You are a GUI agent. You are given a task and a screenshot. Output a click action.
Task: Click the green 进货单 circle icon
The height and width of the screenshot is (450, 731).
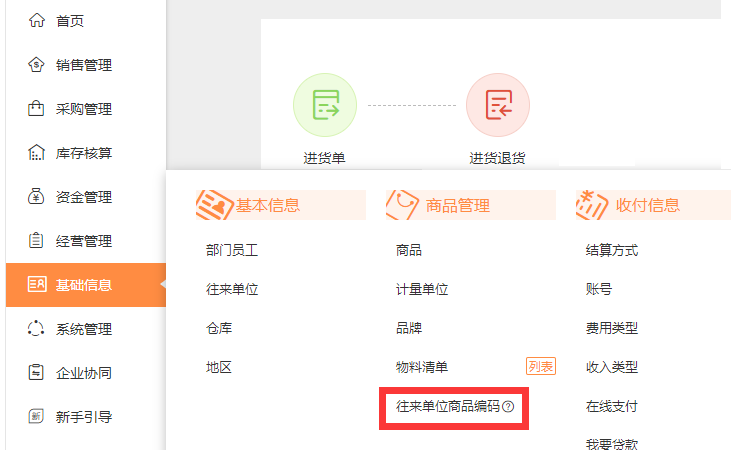pyautogui.click(x=325, y=105)
